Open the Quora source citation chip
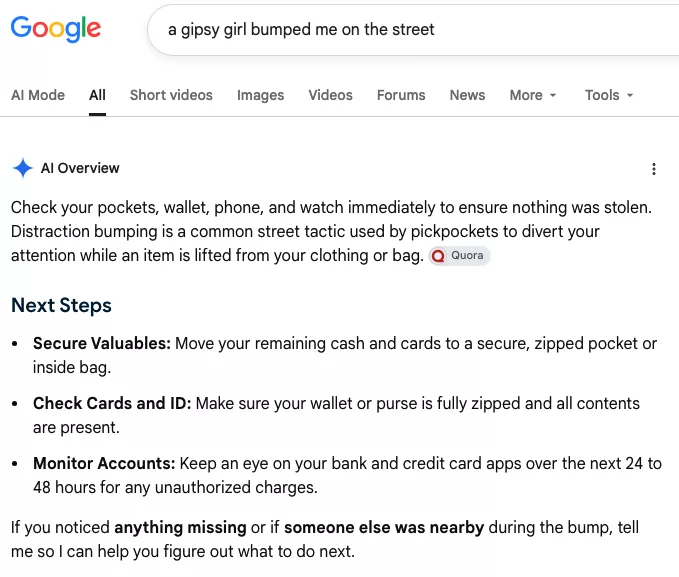The image size is (679, 577). [459, 256]
